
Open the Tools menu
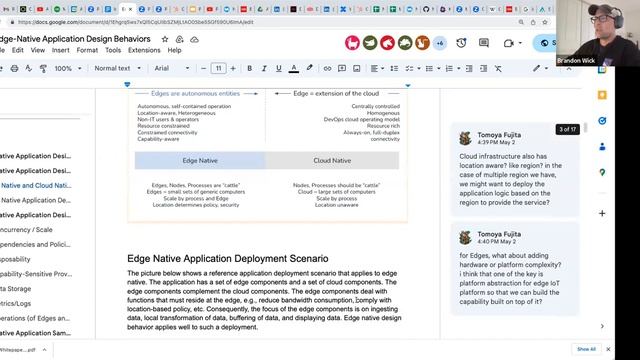(x=113, y=50)
